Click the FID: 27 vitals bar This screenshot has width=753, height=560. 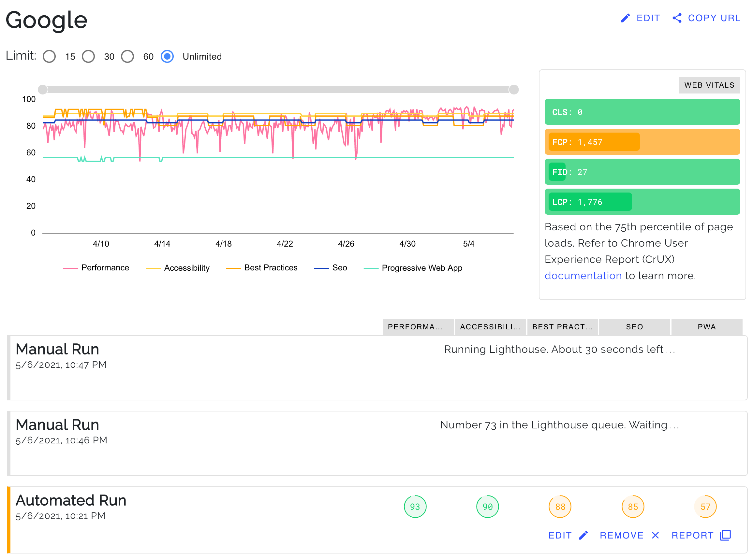tap(642, 172)
